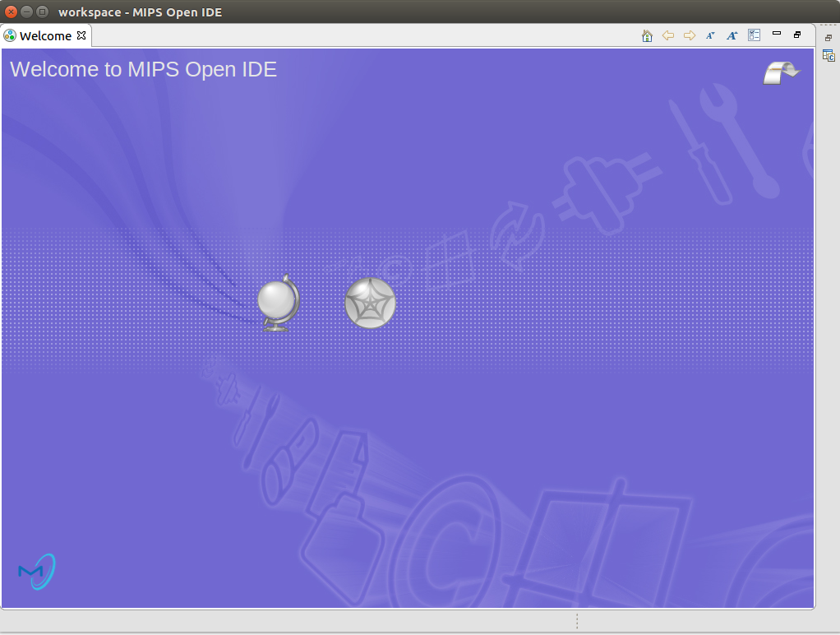Click the restore button in right sidebar
The width and height of the screenshot is (840, 635).
click(828, 38)
